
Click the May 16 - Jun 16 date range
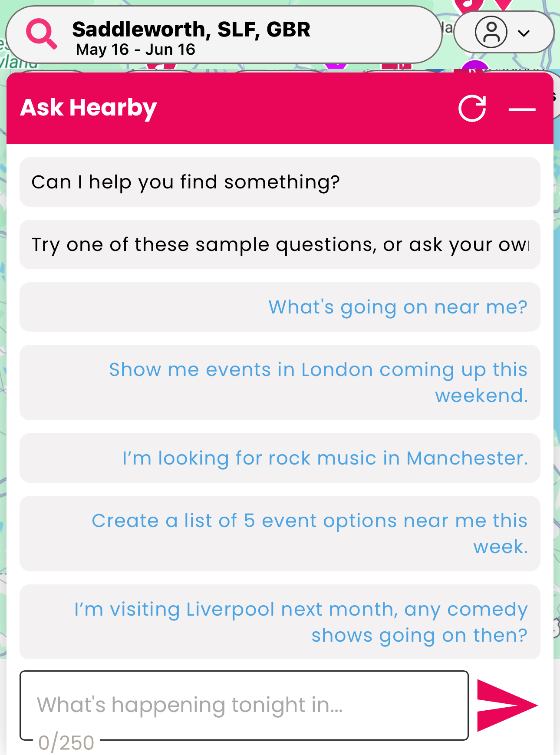tap(135, 49)
